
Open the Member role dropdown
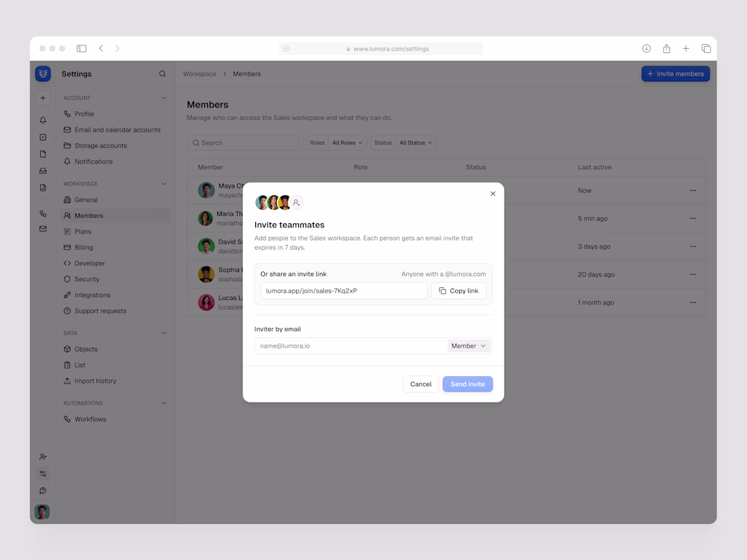coord(469,346)
